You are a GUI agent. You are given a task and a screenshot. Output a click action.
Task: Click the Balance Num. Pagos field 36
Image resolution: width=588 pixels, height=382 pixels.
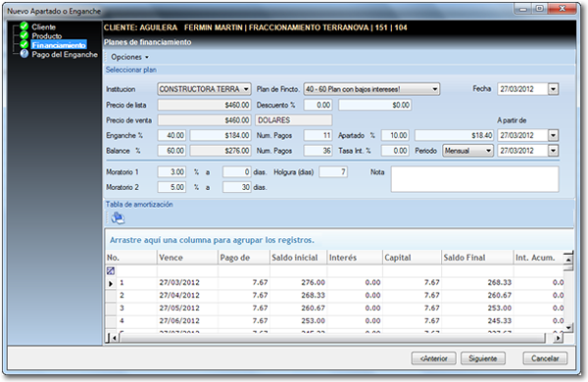pos(318,151)
